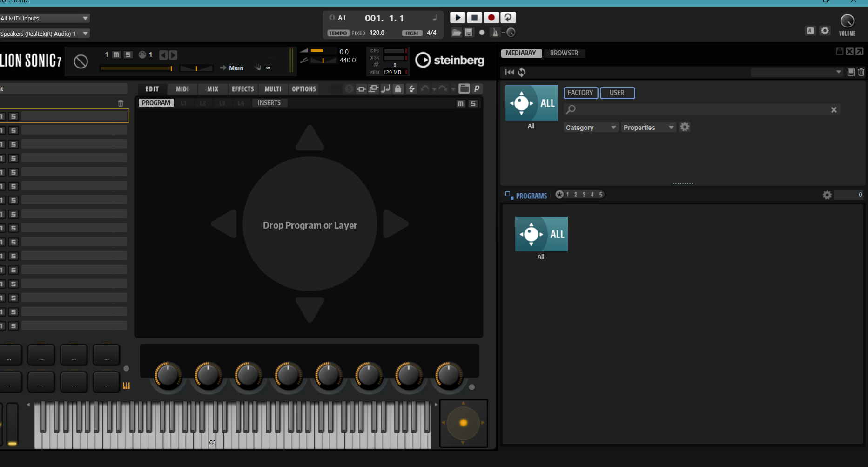Start playback with the Play button

tap(458, 18)
